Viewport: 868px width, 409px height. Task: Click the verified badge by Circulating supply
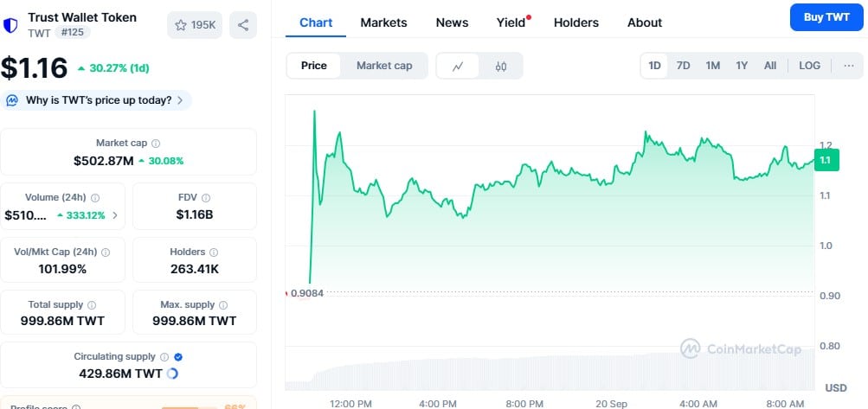coord(177,357)
